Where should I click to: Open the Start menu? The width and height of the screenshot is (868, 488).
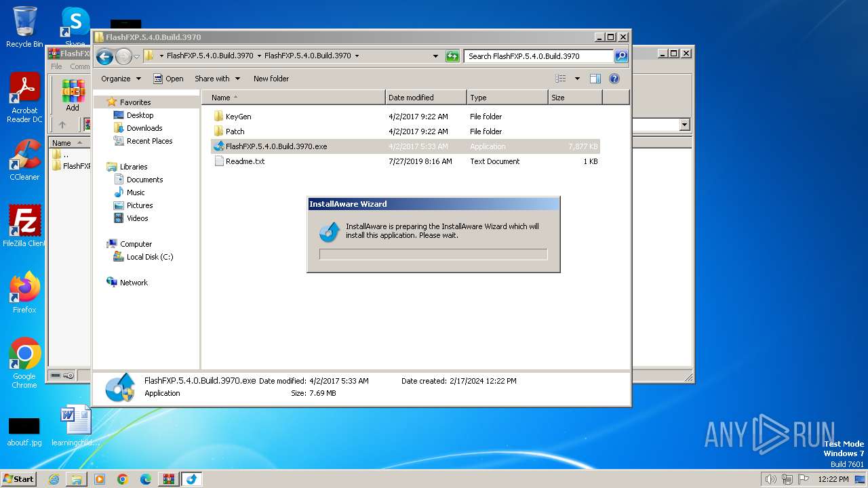click(x=19, y=479)
